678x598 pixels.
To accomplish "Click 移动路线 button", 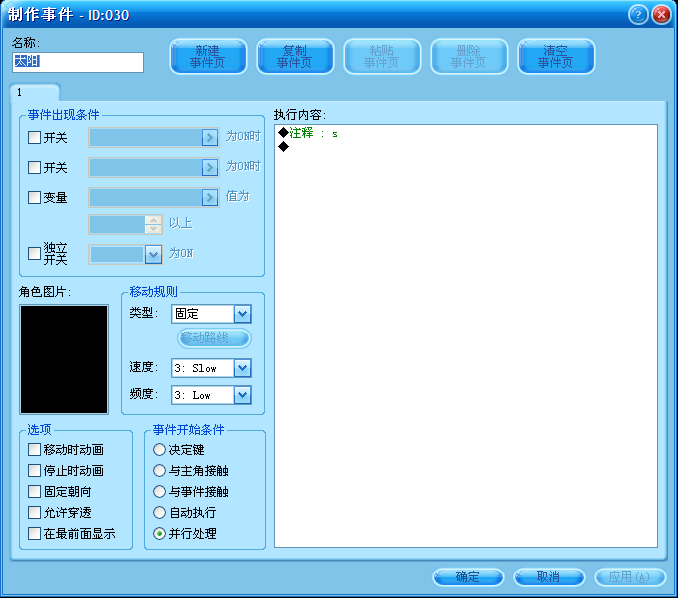I will coord(214,338).
